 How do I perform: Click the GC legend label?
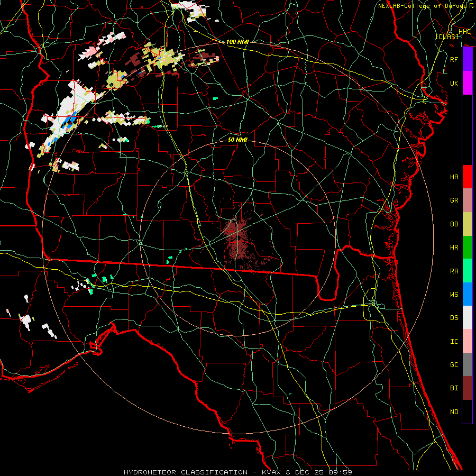pyautogui.click(x=454, y=365)
